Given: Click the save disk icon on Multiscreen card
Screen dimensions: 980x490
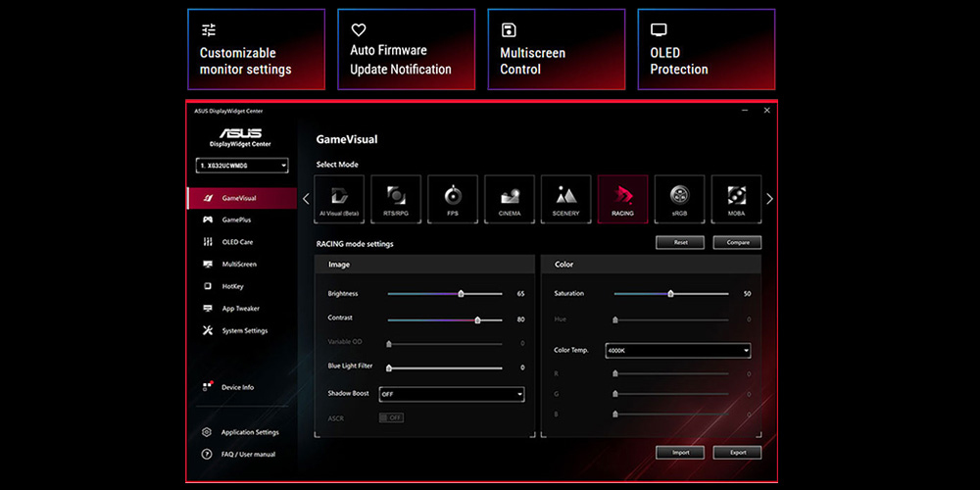Looking at the screenshot, I should pos(509,29).
